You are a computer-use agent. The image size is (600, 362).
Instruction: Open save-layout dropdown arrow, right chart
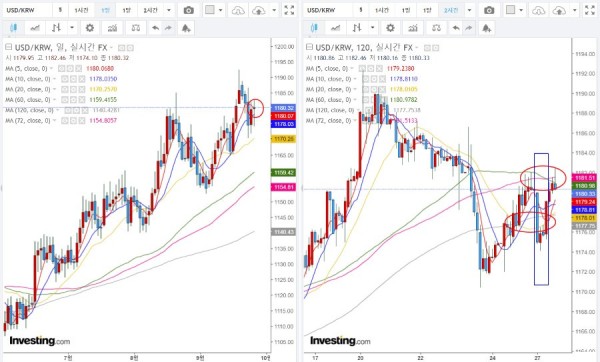pyautogui.click(x=575, y=10)
